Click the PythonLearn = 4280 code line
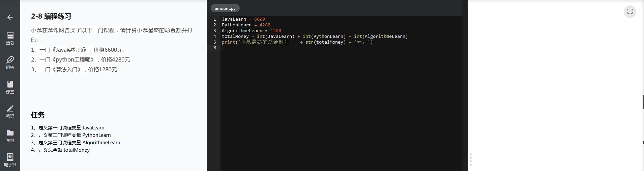The height and width of the screenshot is (171, 644). [246, 25]
